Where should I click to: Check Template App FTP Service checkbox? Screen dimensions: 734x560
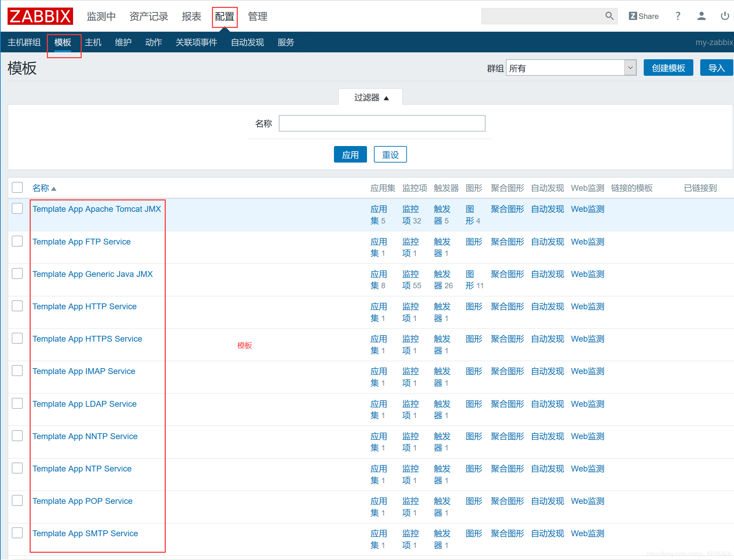[x=17, y=241]
